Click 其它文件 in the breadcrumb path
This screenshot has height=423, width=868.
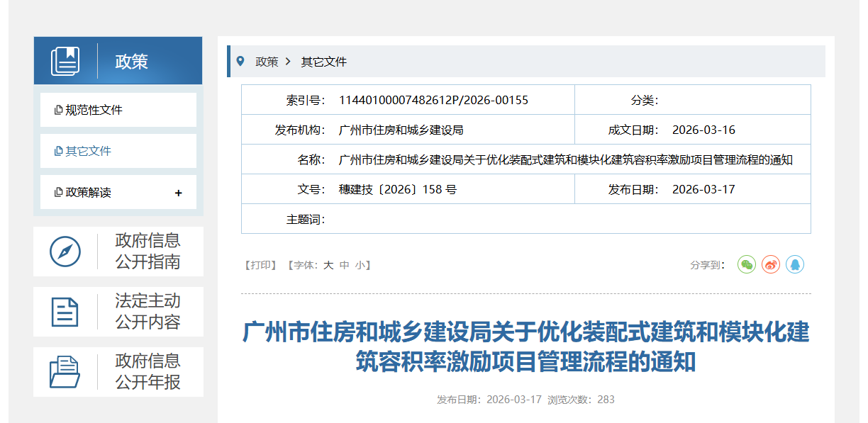[324, 62]
